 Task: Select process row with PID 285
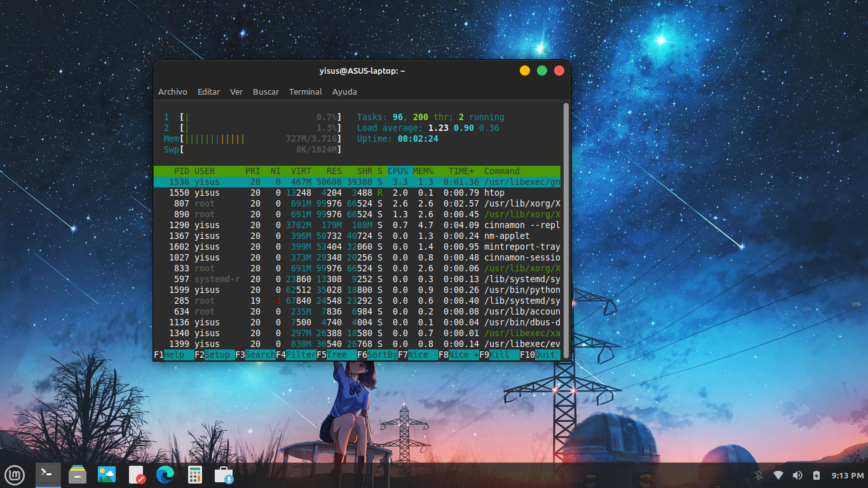click(357, 301)
